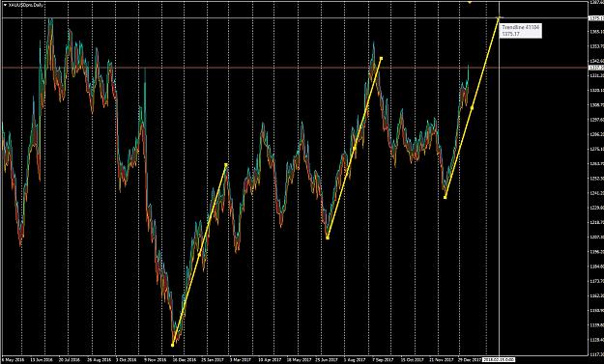The height and width of the screenshot is (364, 604).
Task: Click the small triangle before the chart title
Action: (5, 5)
